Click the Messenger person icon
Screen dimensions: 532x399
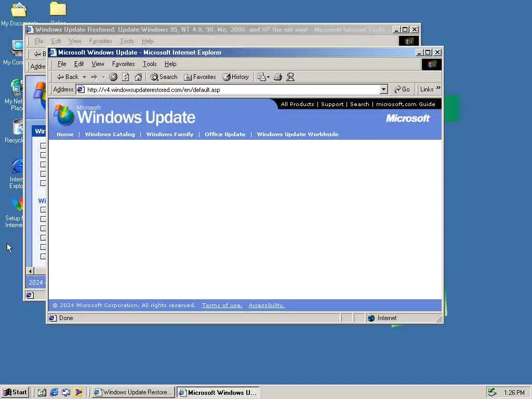point(290,77)
